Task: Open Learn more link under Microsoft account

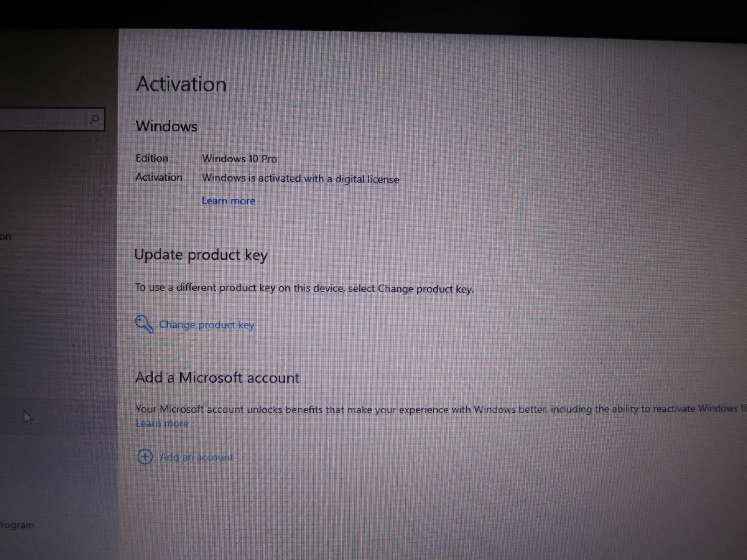Action: tap(162, 423)
